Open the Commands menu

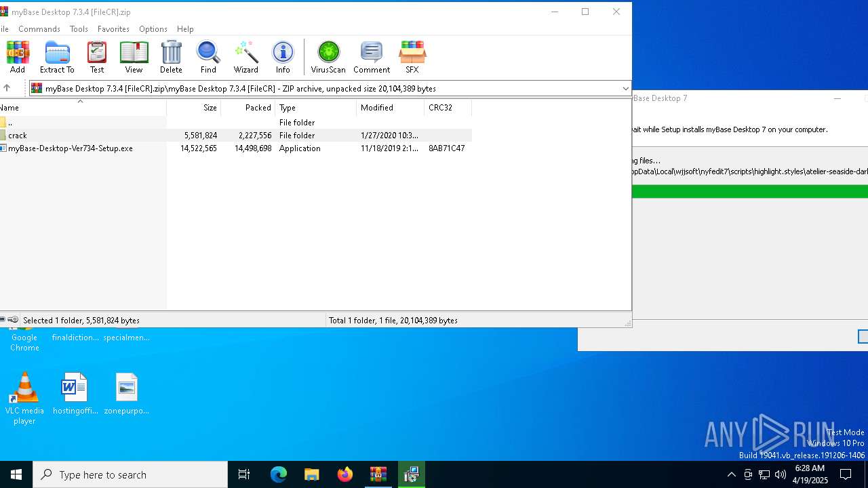39,29
